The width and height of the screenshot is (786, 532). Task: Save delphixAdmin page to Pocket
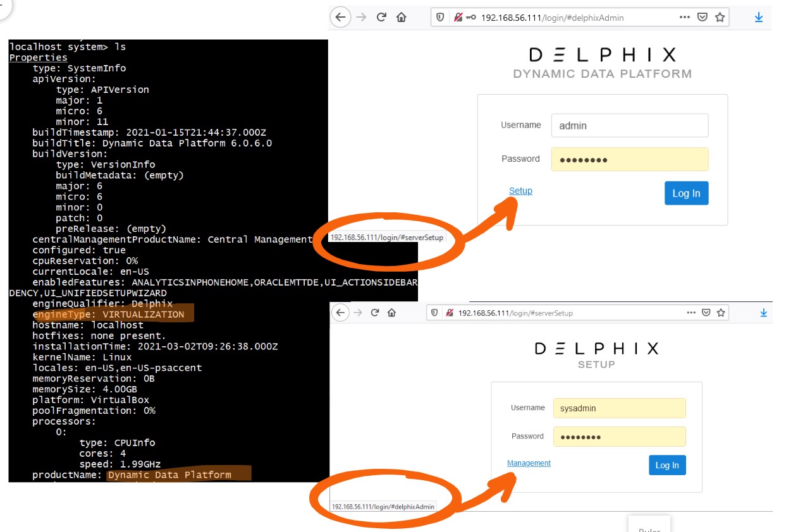702,18
